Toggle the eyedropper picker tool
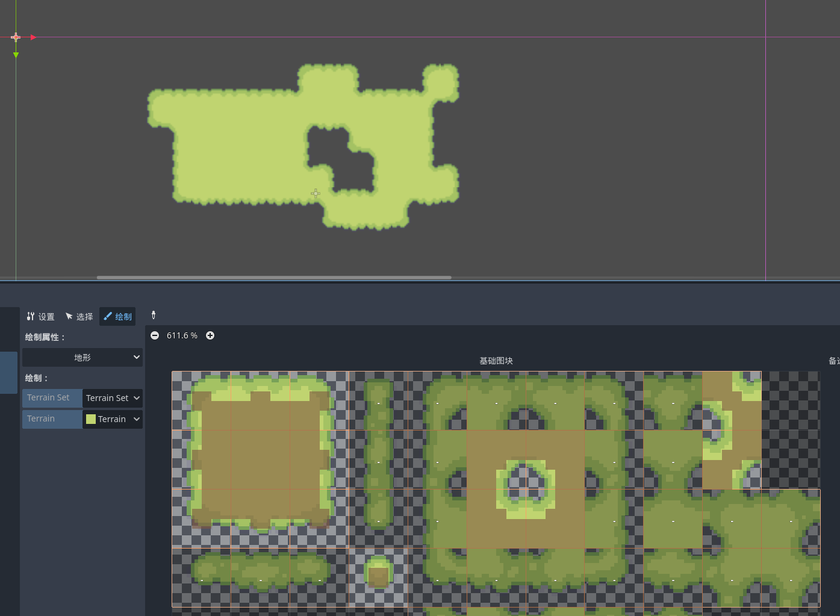Image resolution: width=840 pixels, height=616 pixels. point(154,315)
